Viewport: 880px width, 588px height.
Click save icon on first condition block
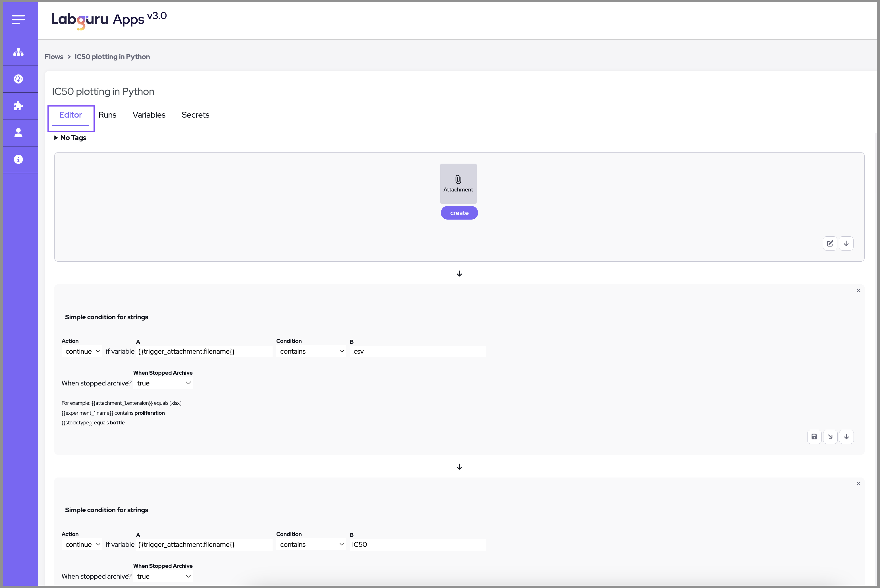tap(814, 437)
